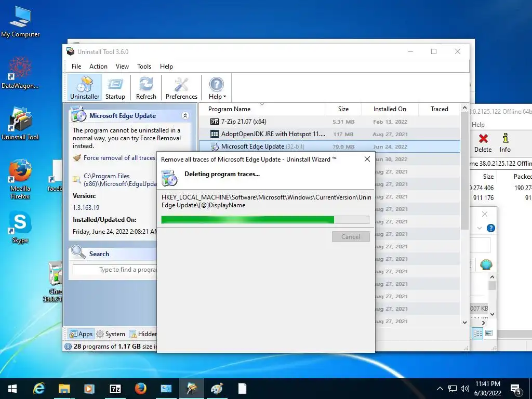Open the 7-Zip taskbar icon
The image size is (532, 399).
(x=115, y=389)
